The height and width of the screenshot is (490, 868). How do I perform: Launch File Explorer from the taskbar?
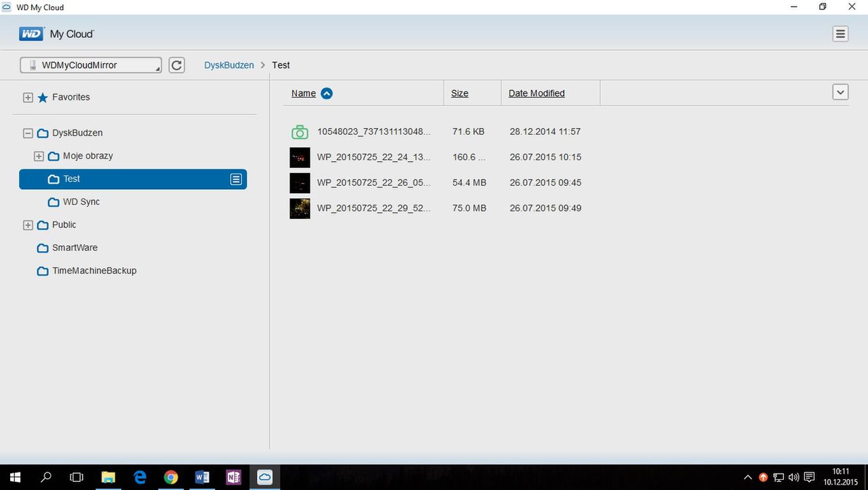(108, 477)
